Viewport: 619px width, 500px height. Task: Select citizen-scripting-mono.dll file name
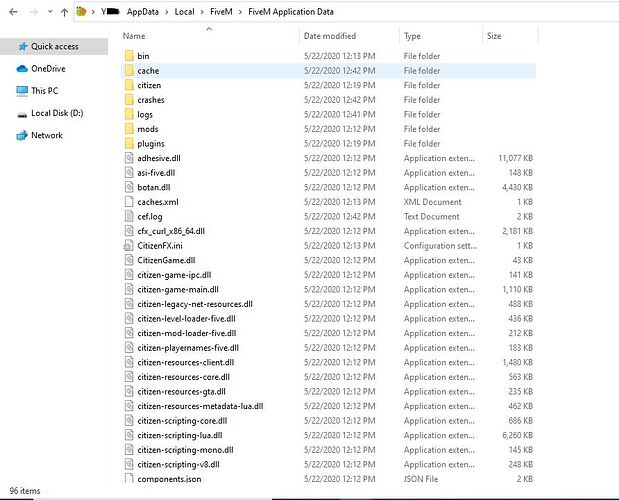(x=185, y=450)
